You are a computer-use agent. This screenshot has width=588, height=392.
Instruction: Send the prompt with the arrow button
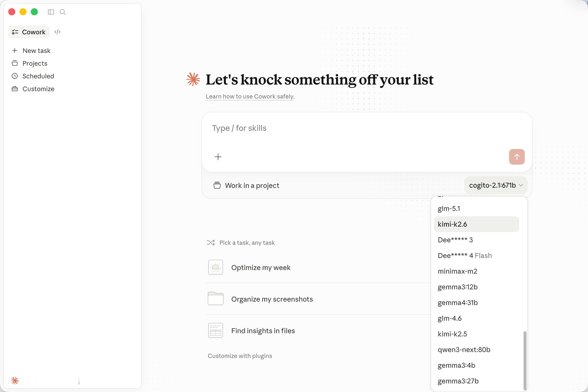[517, 157]
